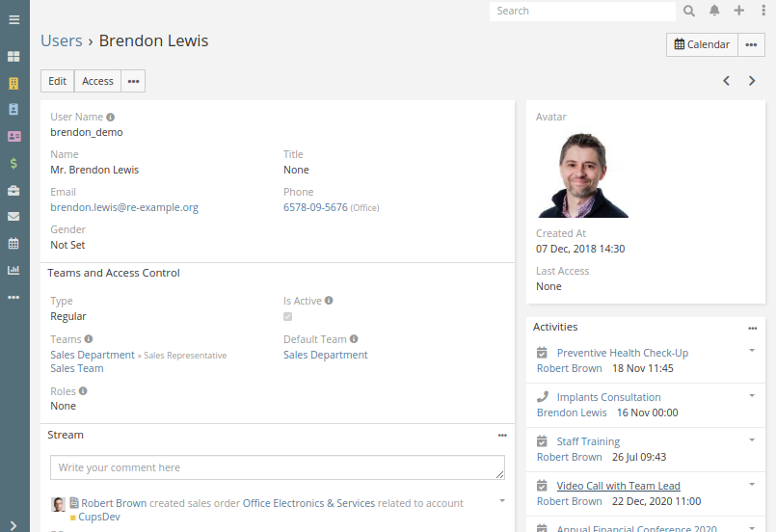Open the Activities panel three-dot menu
The height and width of the screenshot is (532, 776).
coord(753,328)
